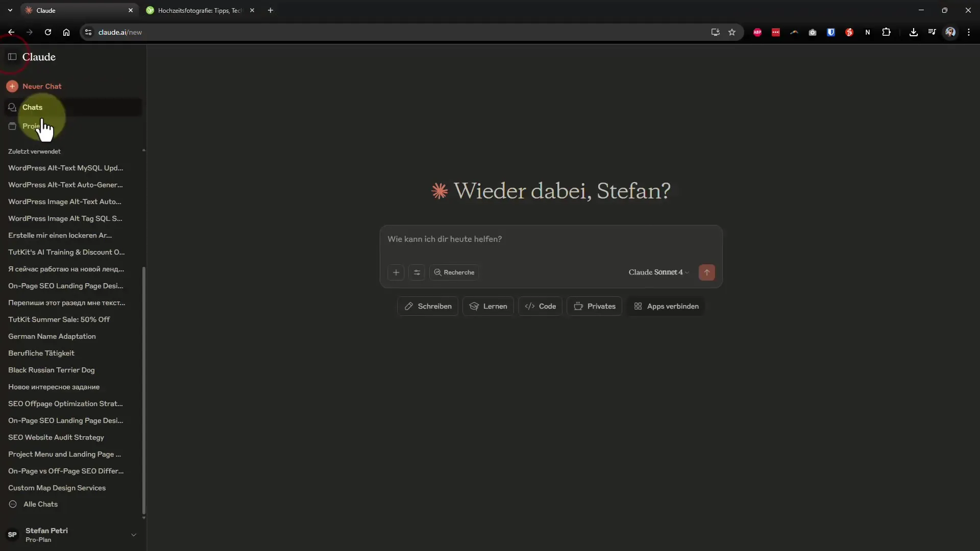Click the Projekte folder icon in sidebar
Image resolution: width=980 pixels, height=551 pixels.
pyautogui.click(x=12, y=126)
